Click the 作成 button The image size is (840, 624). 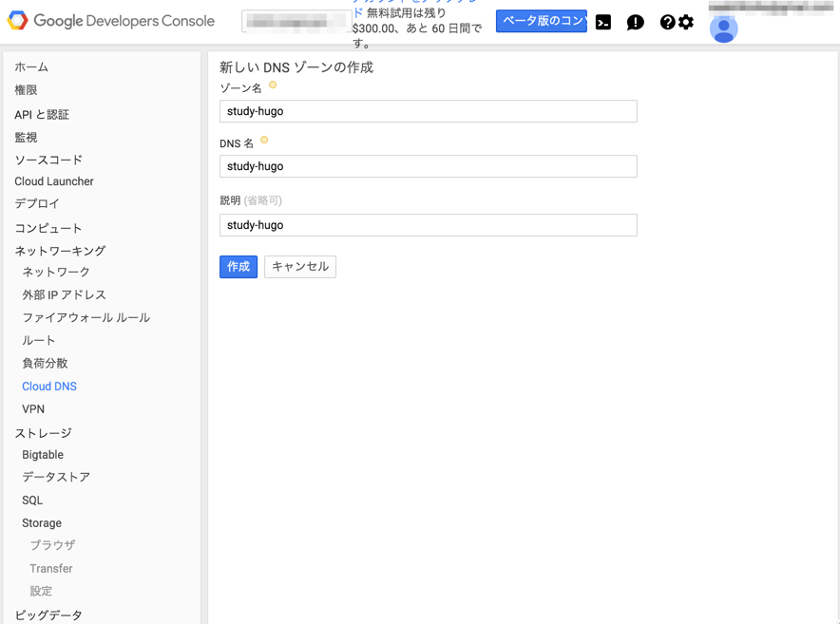click(239, 267)
